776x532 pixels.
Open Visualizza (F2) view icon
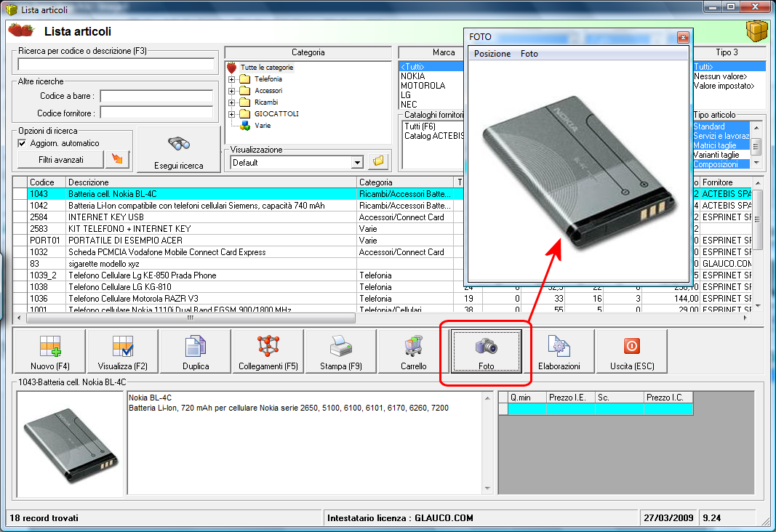pyautogui.click(x=122, y=346)
